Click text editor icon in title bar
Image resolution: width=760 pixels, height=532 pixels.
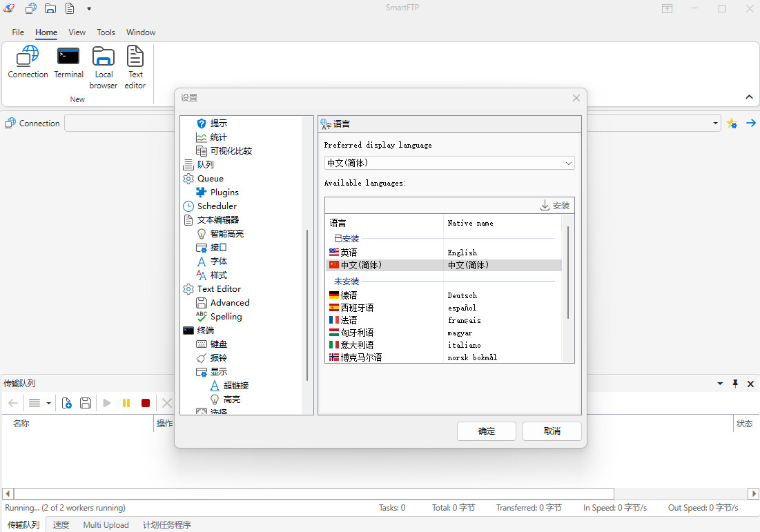[70, 8]
